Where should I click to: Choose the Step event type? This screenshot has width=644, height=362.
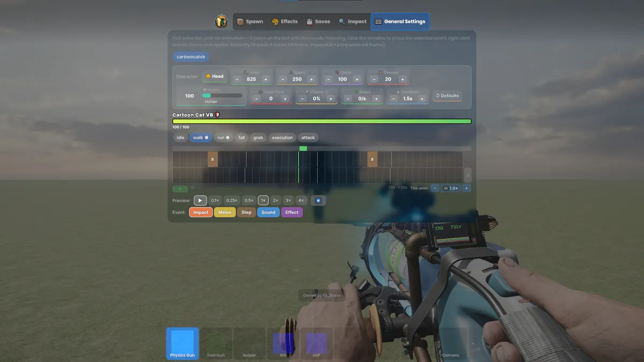(x=246, y=212)
